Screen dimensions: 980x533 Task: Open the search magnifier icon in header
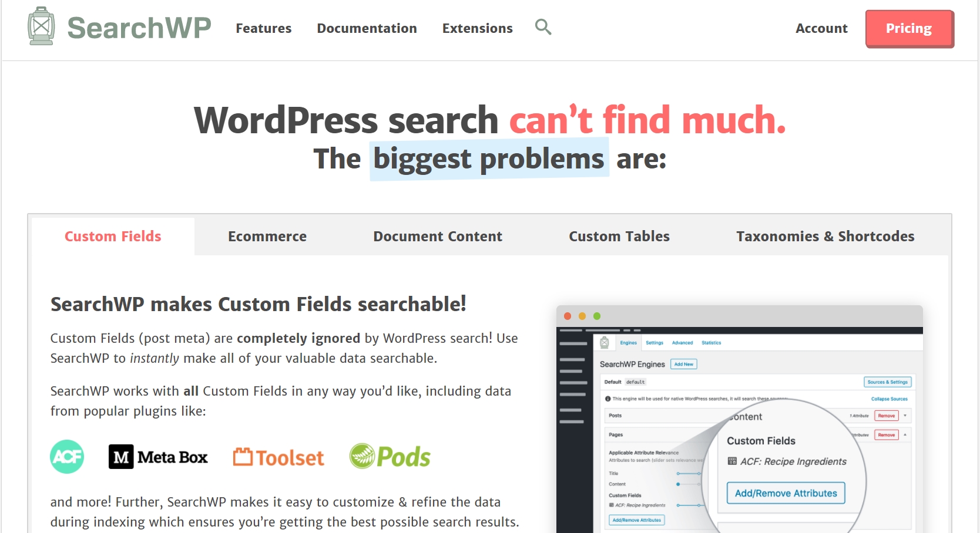coord(543,27)
